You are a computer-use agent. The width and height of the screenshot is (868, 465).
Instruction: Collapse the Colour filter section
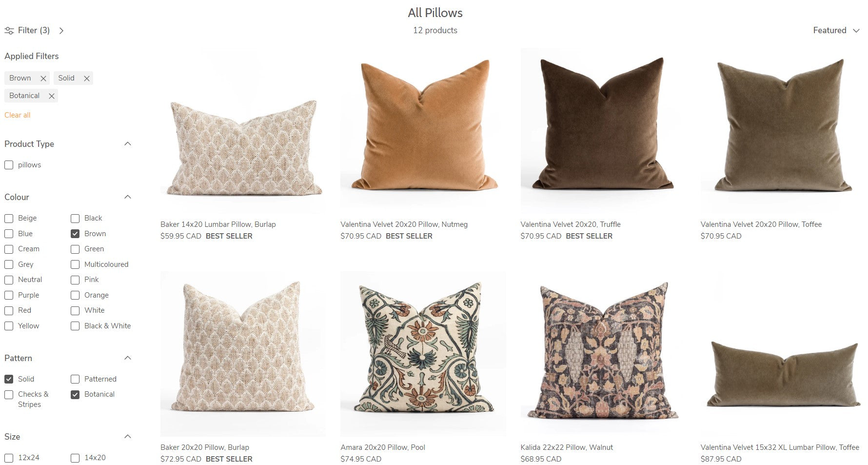pos(128,197)
